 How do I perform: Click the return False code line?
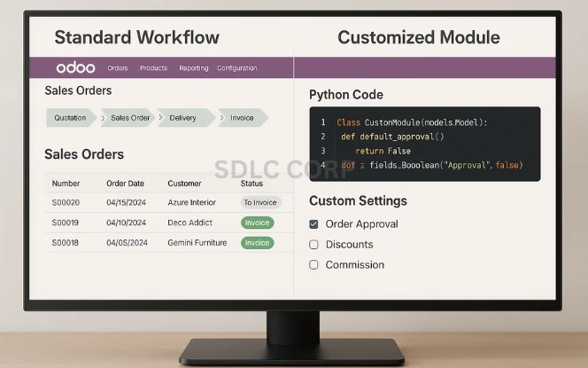click(x=383, y=151)
